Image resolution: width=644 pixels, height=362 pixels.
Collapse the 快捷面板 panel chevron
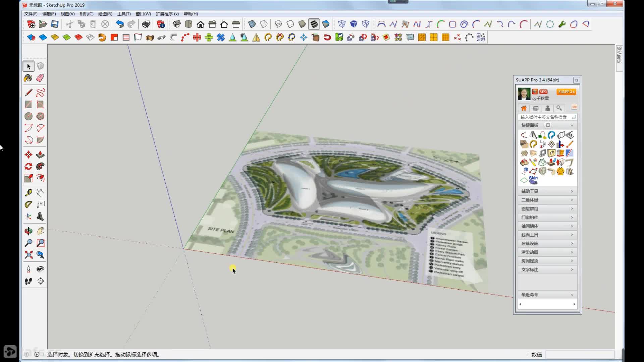(x=572, y=125)
